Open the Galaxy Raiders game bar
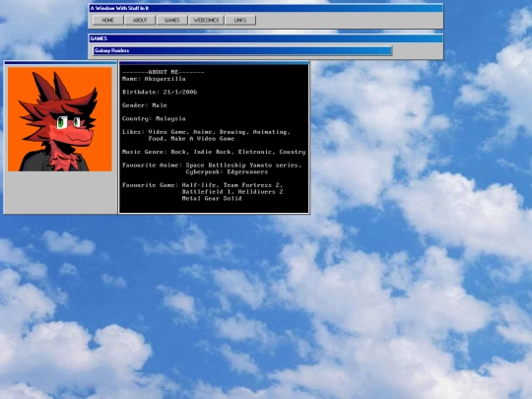Viewport: 532px width, 399px height. tap(242, 51)
